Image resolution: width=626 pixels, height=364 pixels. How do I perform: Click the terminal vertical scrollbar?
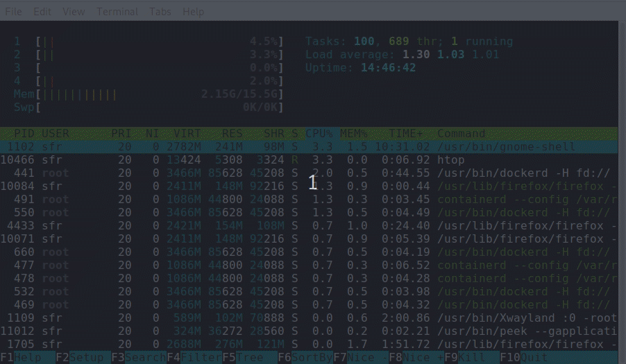[x=622, y=192]
